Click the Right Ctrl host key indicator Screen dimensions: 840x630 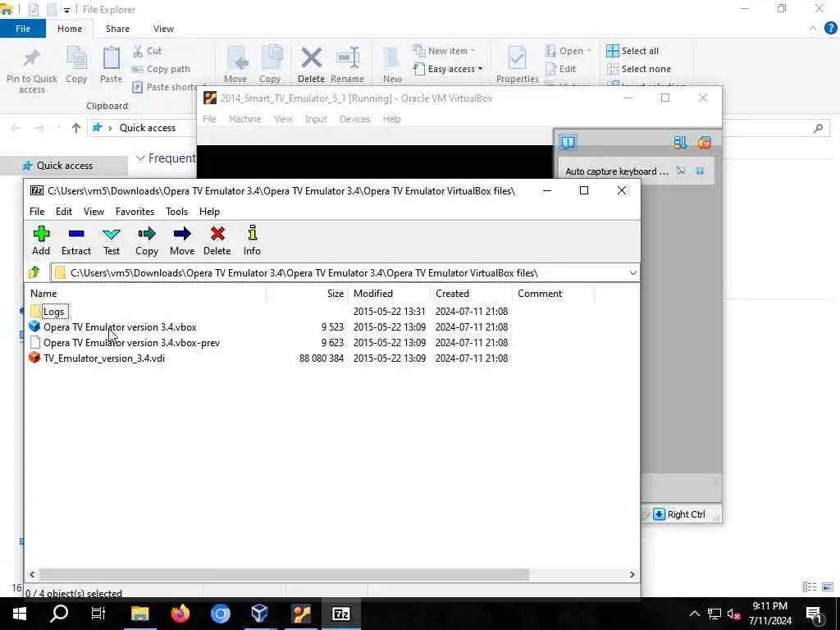point(680,514)
